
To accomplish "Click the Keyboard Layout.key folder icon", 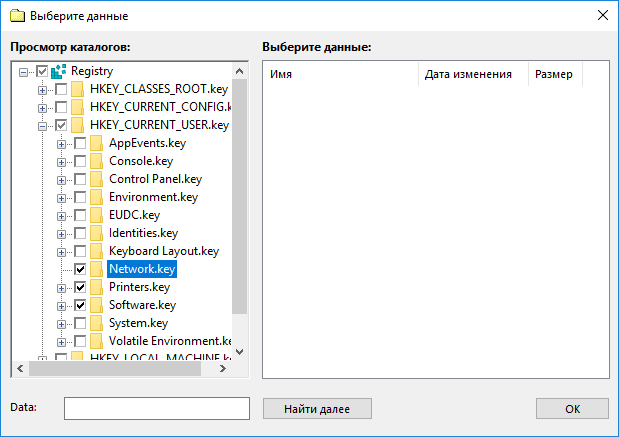I will coord(96,251).
